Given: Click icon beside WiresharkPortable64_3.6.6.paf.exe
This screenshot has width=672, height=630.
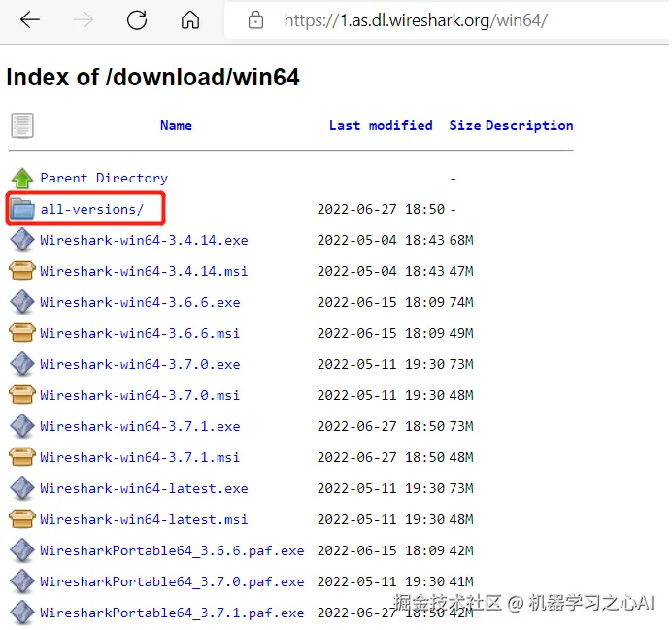Looking at the screenshot, I should (x=22, y=550).
